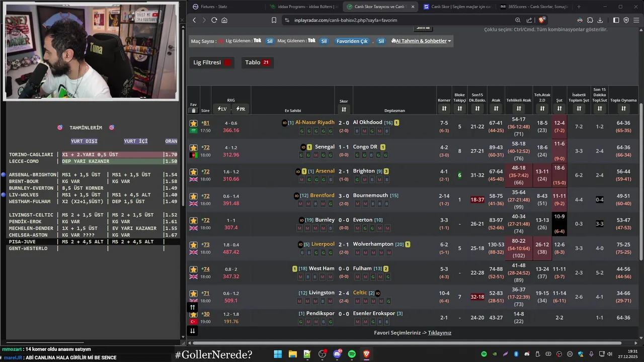Click the Sil button next to Maç Gizlenen

[324, 41]
